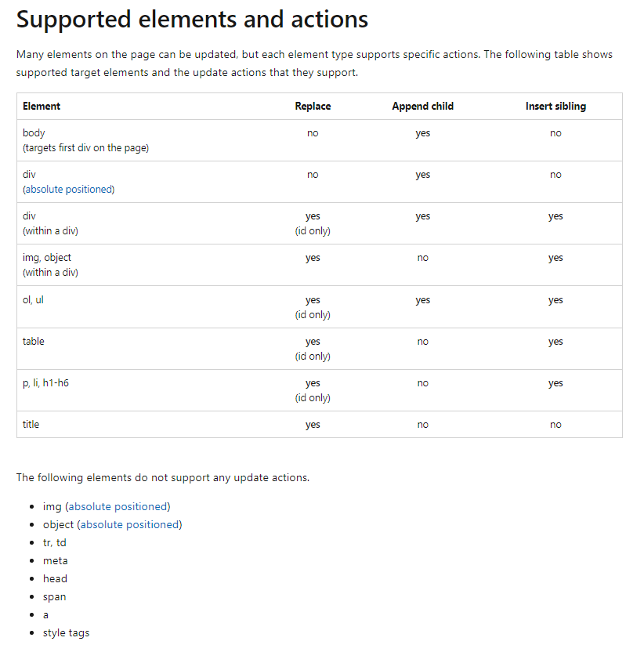The image size is (644, 652).
Task: Select the span list item
Action: 55,597
